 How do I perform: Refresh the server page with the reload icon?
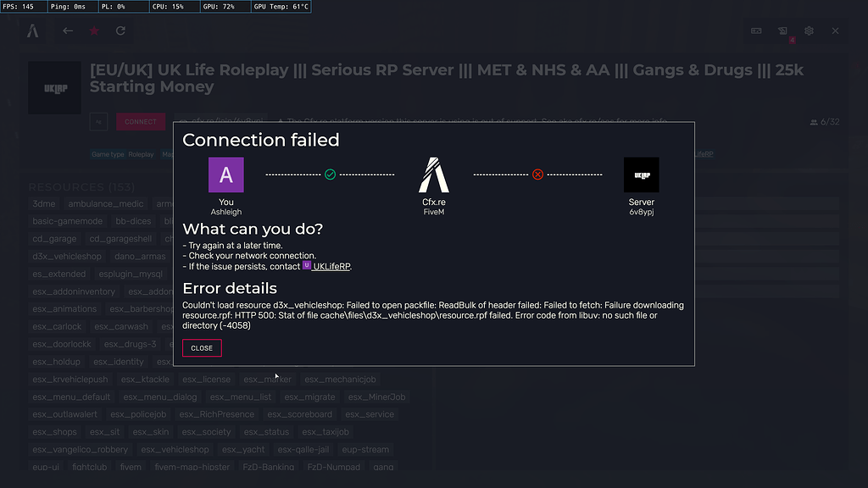(120, 30)
